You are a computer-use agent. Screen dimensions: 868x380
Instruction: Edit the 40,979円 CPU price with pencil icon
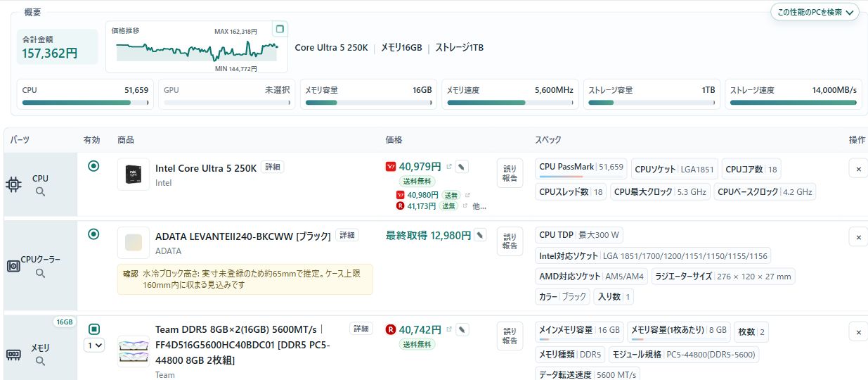(x=461, y=167)
